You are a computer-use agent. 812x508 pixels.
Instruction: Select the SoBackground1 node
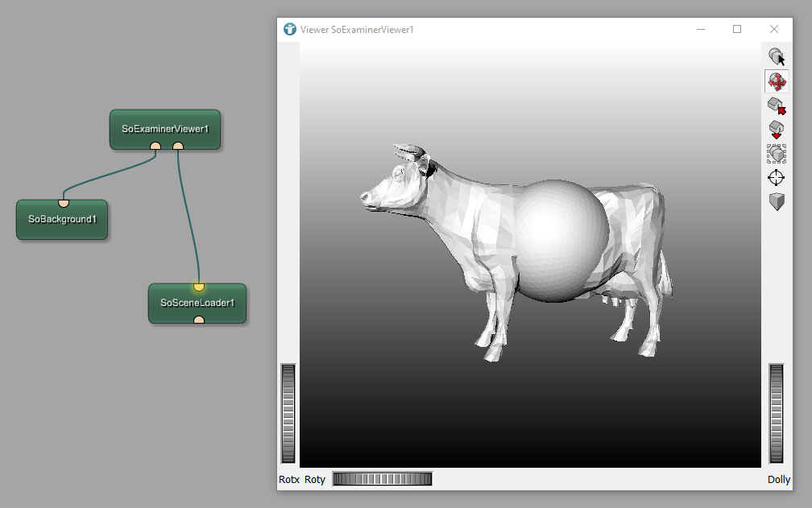[62, 220]
